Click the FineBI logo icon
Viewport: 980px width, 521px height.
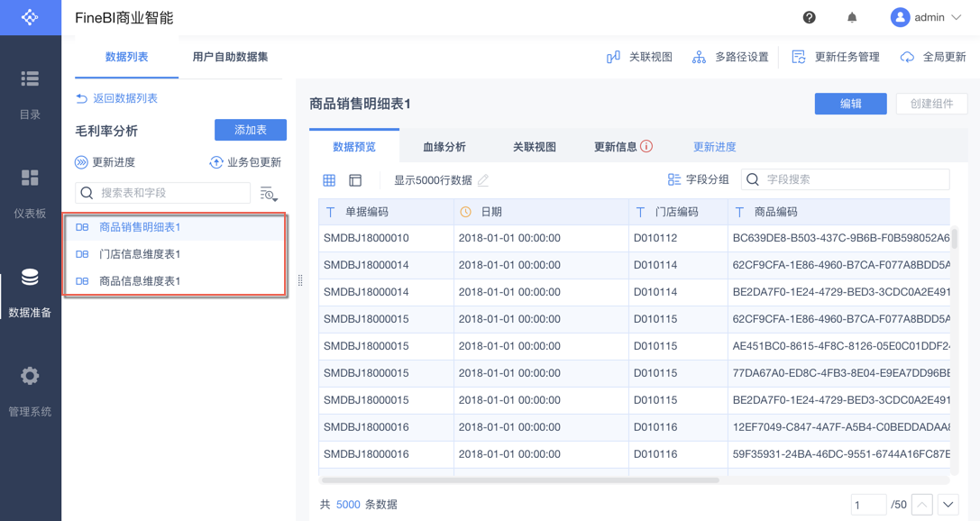pyautogui.click(x=30, y=17)
